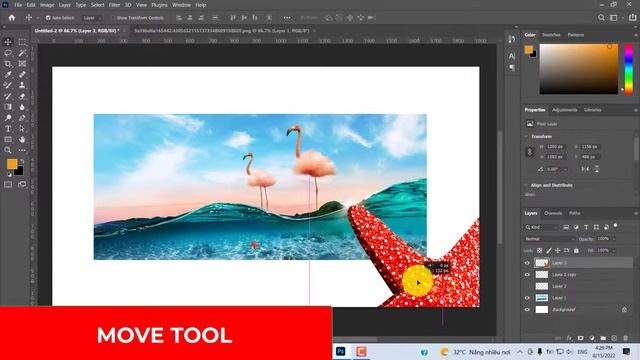Select the Zoom tool in the toolbar
The image size is (640, 360).
coord(8,150)
